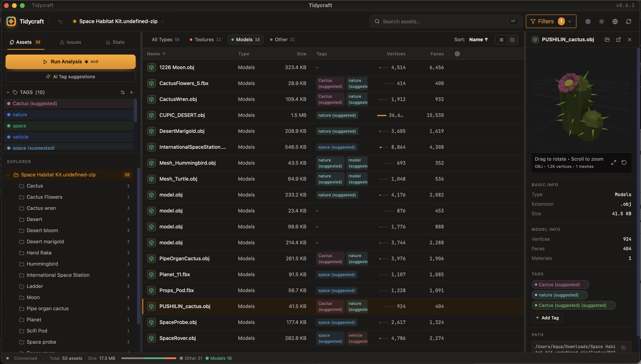Copy the file path icon
This screenshot has height=364, width=641.
[623, 348]
